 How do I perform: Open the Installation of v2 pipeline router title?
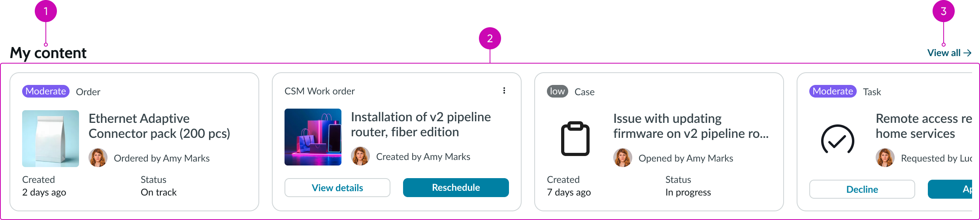point(420,124)
